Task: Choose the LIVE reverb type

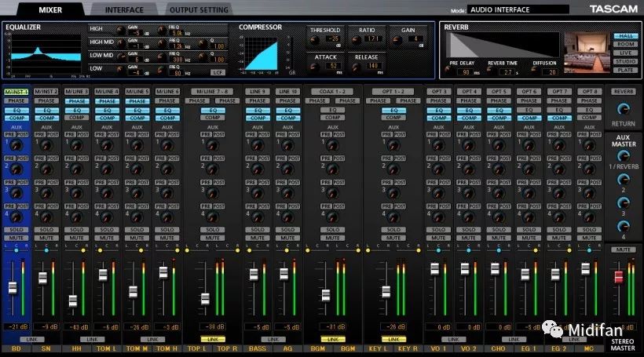Action: (x=625, y=53)
